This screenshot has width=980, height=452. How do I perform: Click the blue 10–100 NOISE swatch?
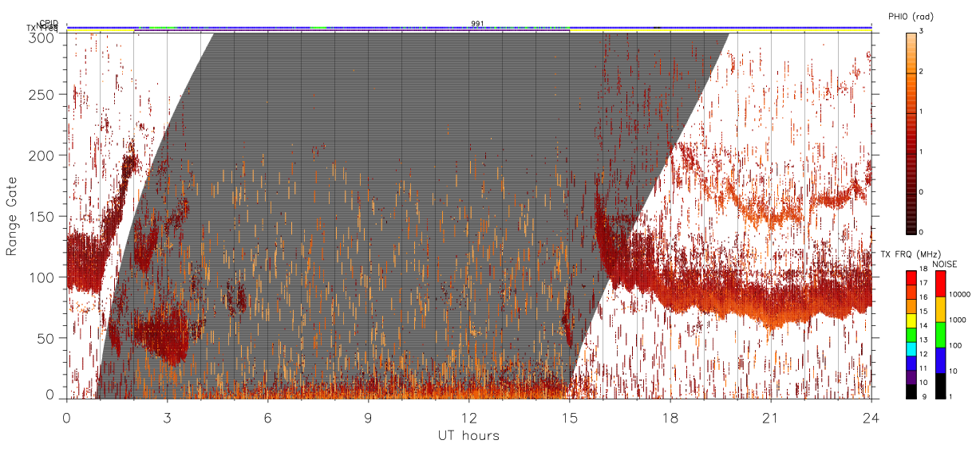click(x=940, y=360)
